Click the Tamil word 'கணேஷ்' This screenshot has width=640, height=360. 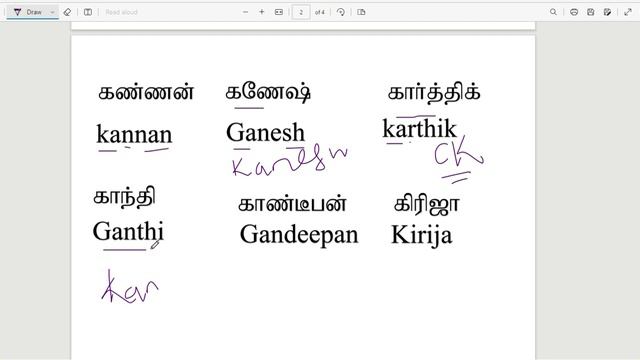[x=268, y=92]
